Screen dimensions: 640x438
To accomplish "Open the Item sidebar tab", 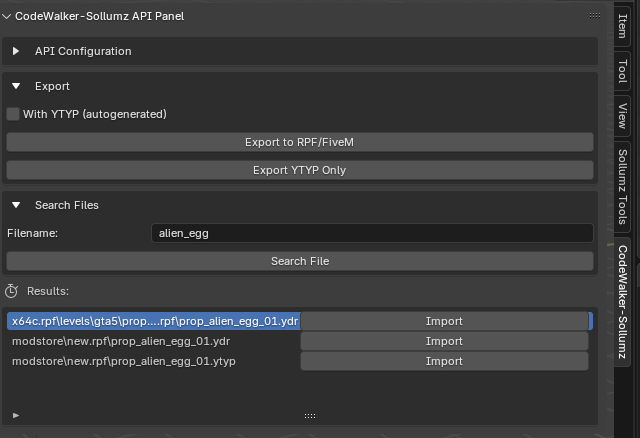I will (622, 26).
